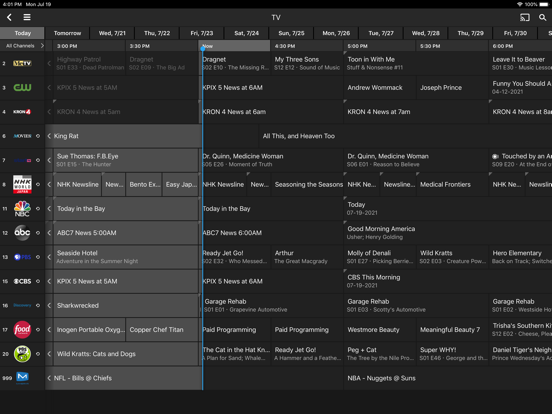
Task: Toggle the indicator dot on channel 12
Action: coord(38,233)
